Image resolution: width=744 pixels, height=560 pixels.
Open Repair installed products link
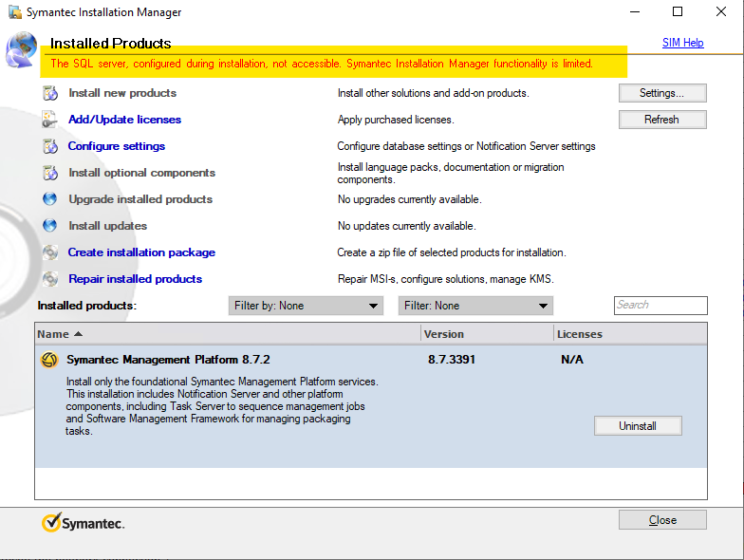click(x=135, y=279)
